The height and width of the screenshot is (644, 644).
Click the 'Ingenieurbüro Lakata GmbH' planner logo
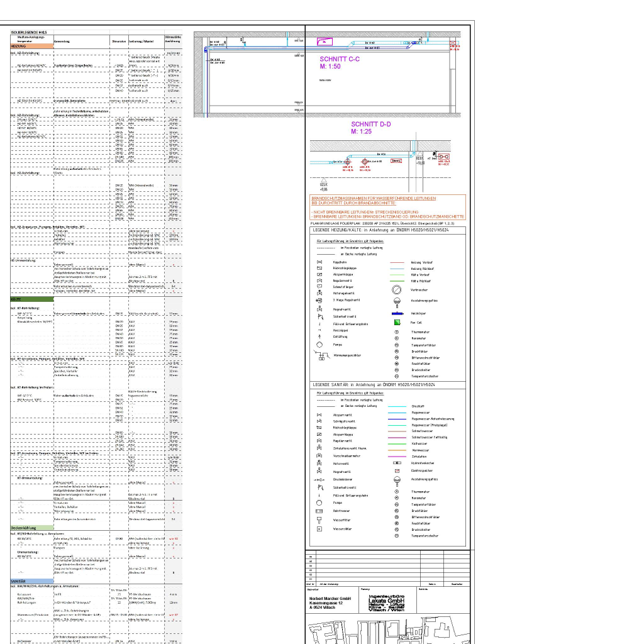387,603
